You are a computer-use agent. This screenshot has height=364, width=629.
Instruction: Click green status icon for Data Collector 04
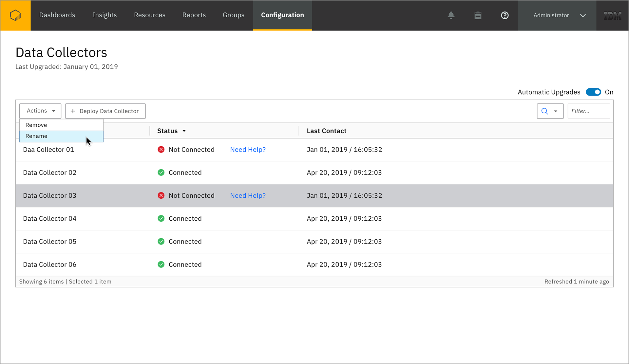(161, 218)
